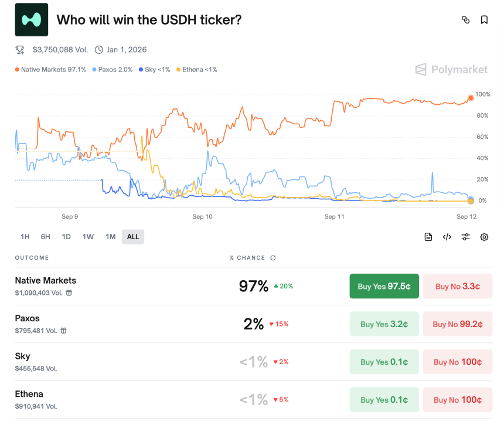504x425 pixels.
Task: Open the chart settings gear
Action: pos(484,237)
